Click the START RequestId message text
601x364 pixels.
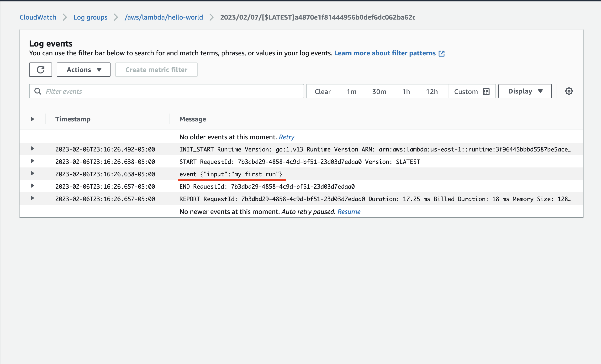(x=300, y=162)
